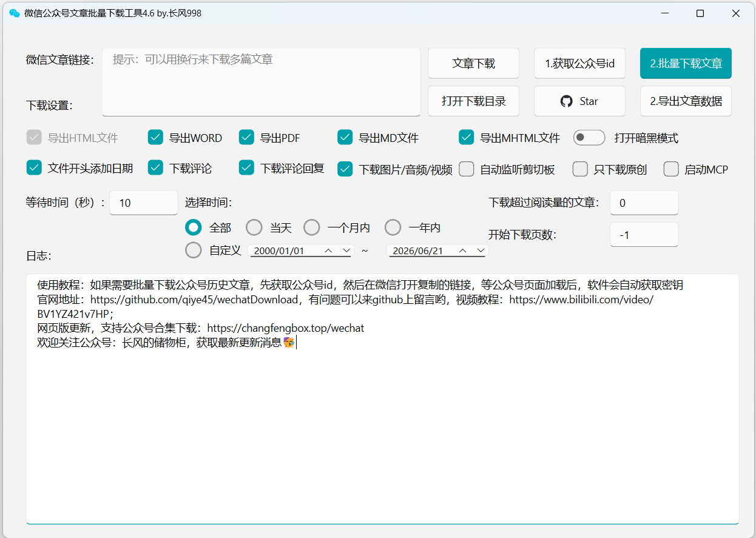Minimize the application window
The image size is (756, 538).
664,13
